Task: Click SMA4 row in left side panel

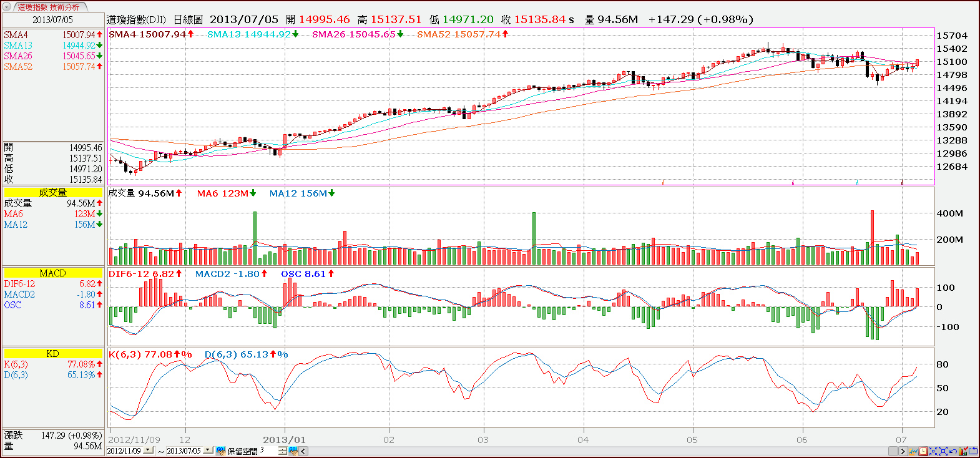Action: pyautogui.click(x=52, y=35)
